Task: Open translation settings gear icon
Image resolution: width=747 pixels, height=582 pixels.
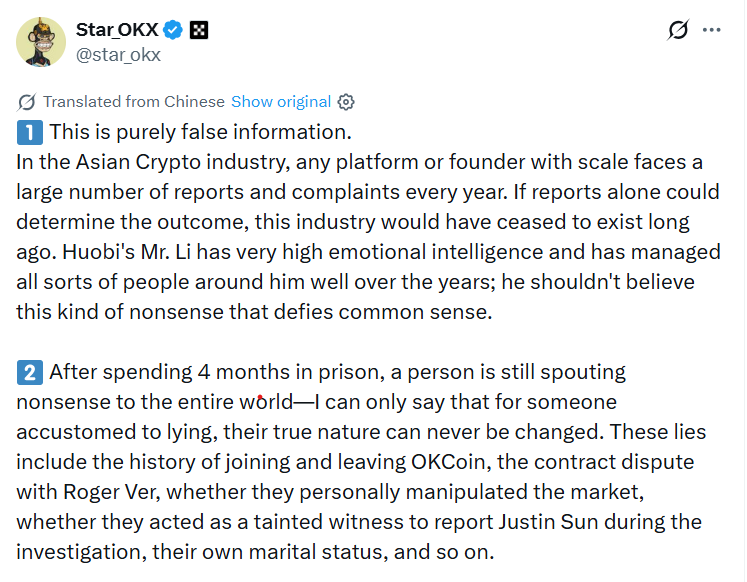Action: pos(346,102)
